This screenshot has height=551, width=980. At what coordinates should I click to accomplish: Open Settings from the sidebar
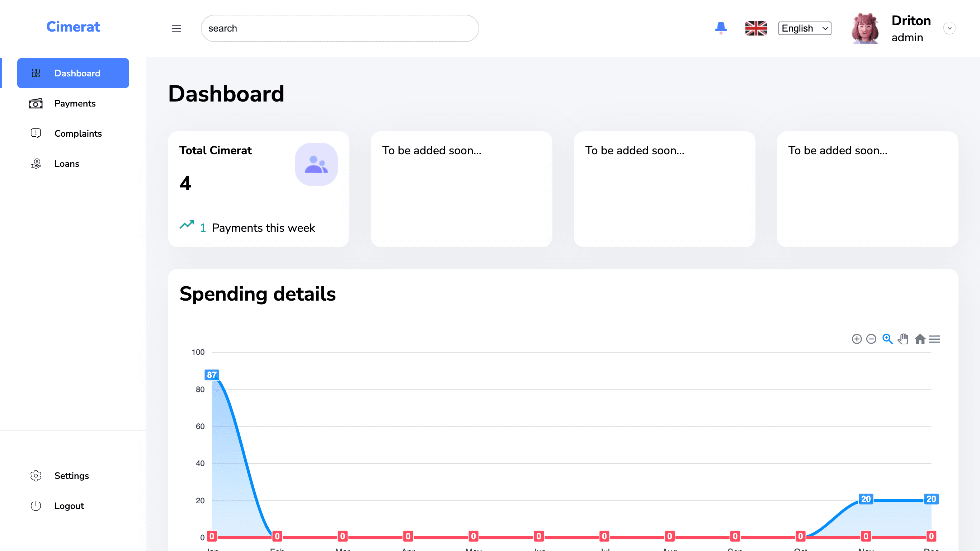[71, 476]
